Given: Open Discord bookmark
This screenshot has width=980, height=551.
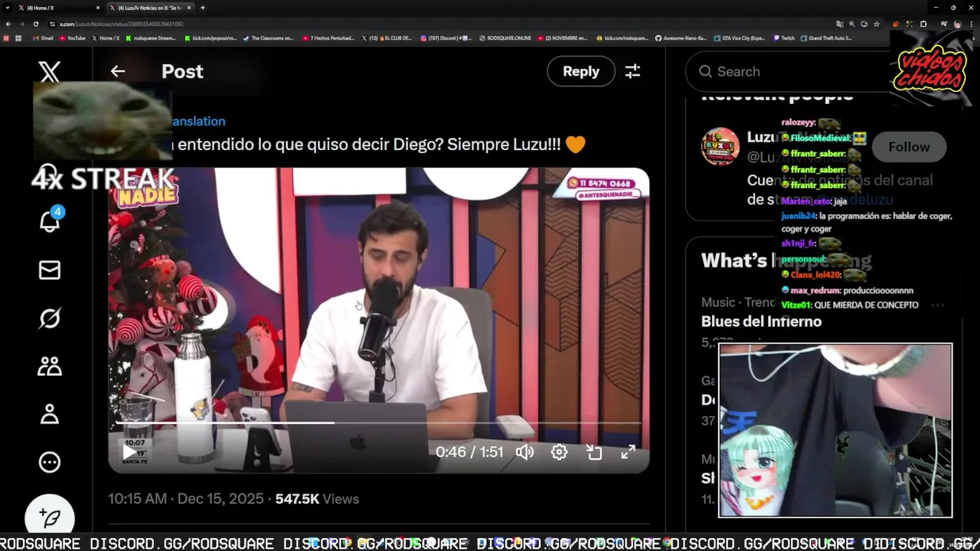Looking at the screenshot, I should click(x=446, y=38).
